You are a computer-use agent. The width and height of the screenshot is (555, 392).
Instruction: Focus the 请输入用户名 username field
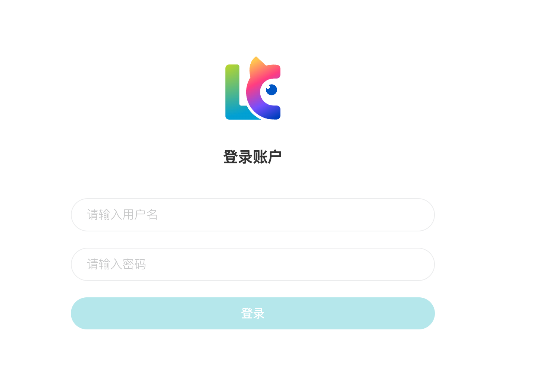coord(253,215)
